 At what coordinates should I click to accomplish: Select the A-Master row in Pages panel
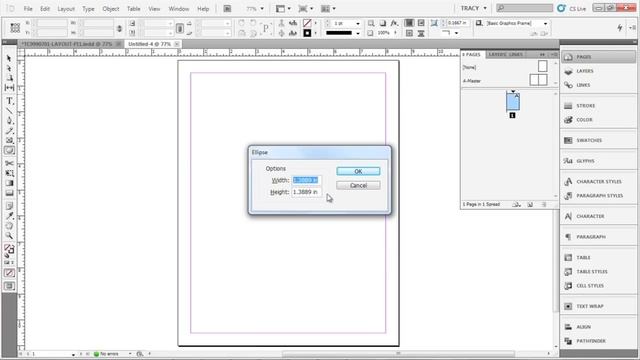pyautogui.click(x=505, y=80)
